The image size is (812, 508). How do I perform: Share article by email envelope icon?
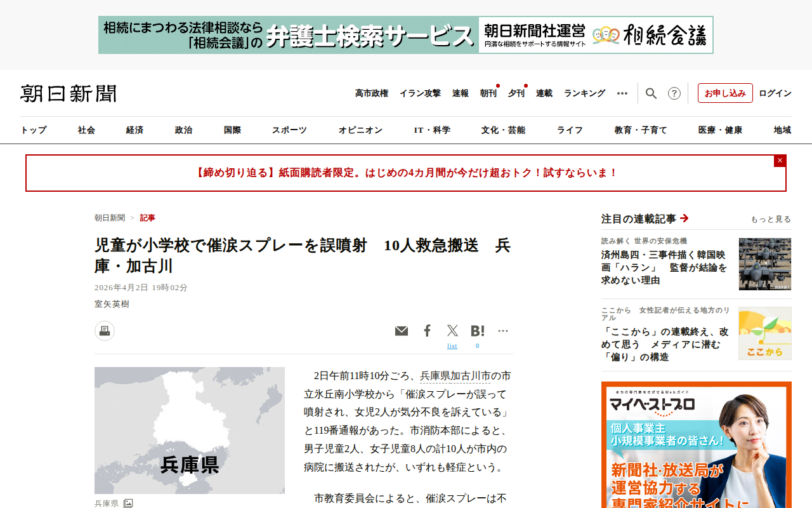tap(402, 331)
